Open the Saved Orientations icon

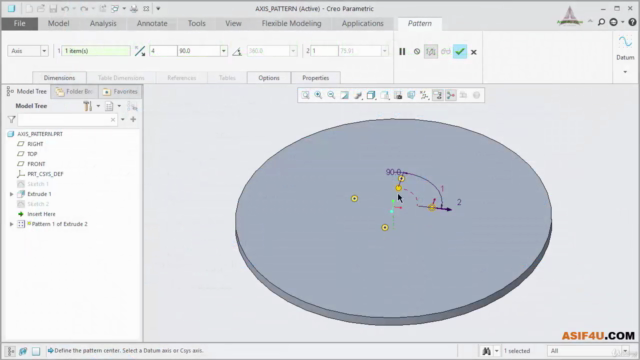(x=384, y=95)
